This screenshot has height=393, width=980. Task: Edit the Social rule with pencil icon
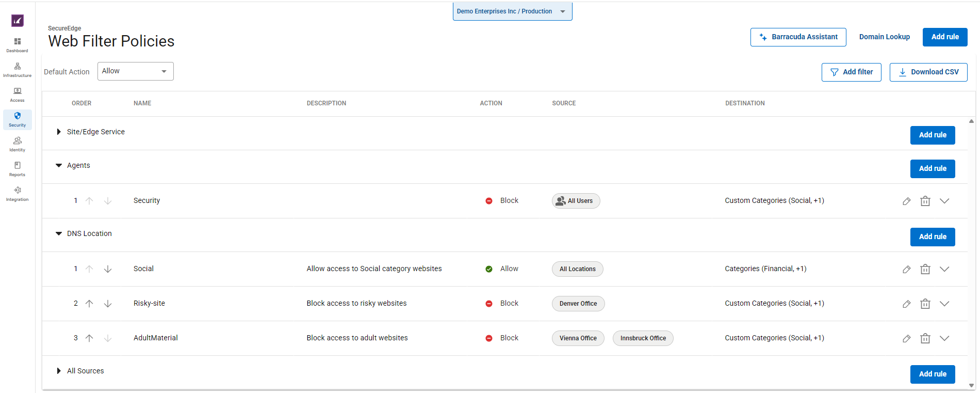906,270
